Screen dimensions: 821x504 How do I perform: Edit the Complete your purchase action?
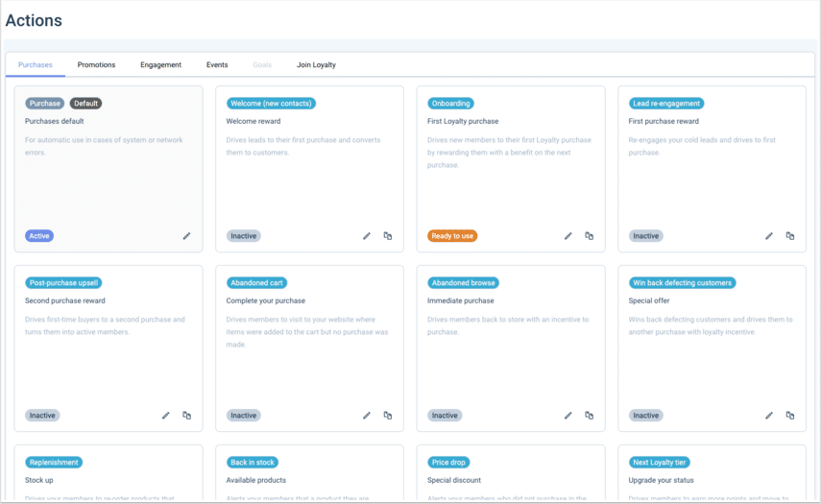pos(367,416)
